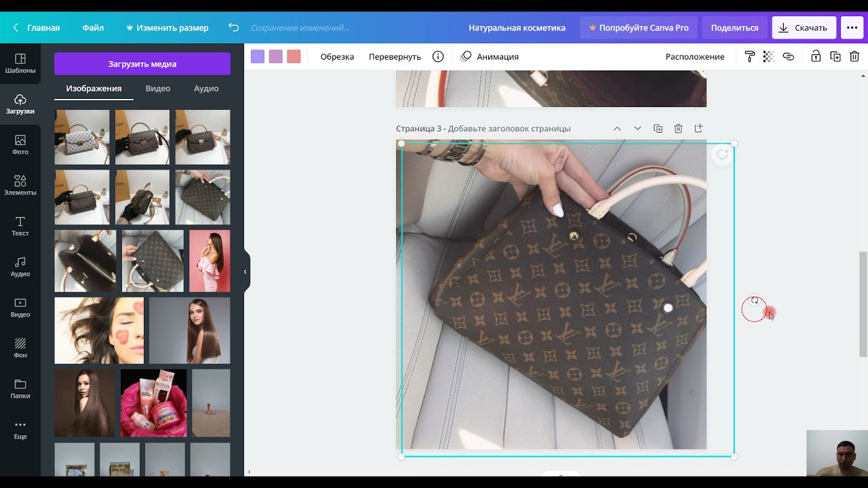Collapse the side panel with arrow handle
Image resolution: width=868 pixels, height=488 pixels.
(x=245, y=272)
